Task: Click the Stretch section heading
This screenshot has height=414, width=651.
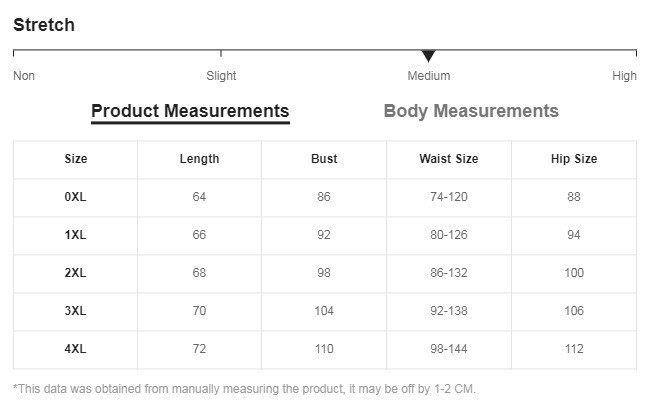Action: click(44, 25)
